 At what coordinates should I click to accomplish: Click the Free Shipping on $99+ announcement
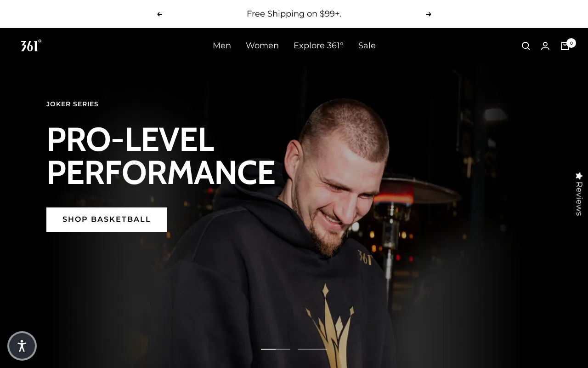(x=294, y=14)
